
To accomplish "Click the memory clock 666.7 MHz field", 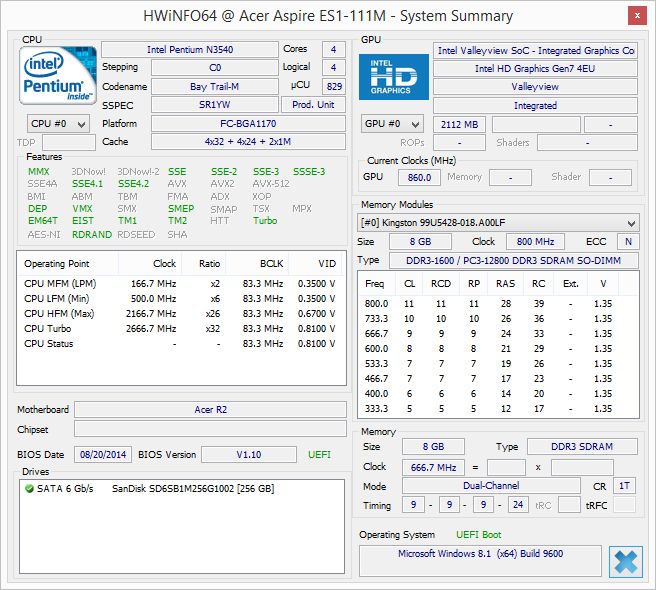I will click(433, 467).
